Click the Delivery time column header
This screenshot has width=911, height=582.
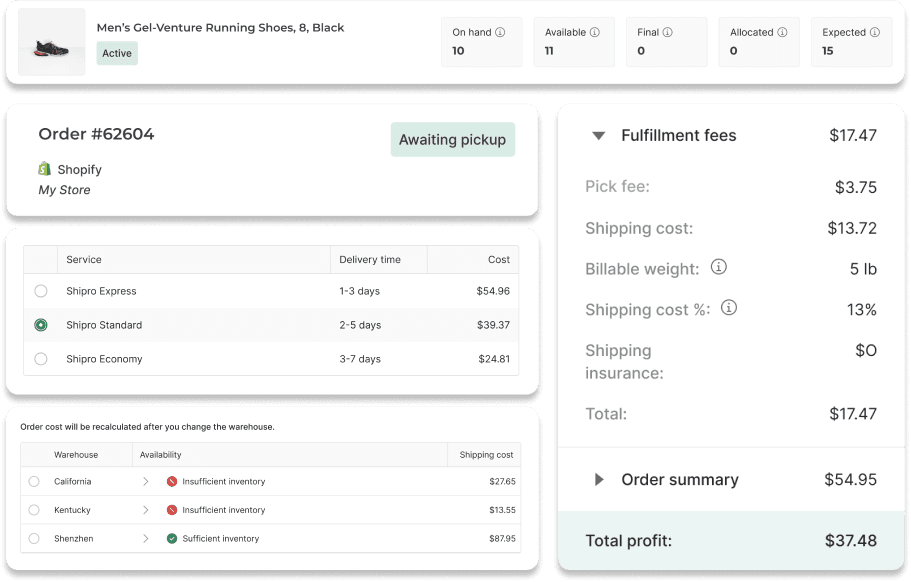(x=370, y=260)
